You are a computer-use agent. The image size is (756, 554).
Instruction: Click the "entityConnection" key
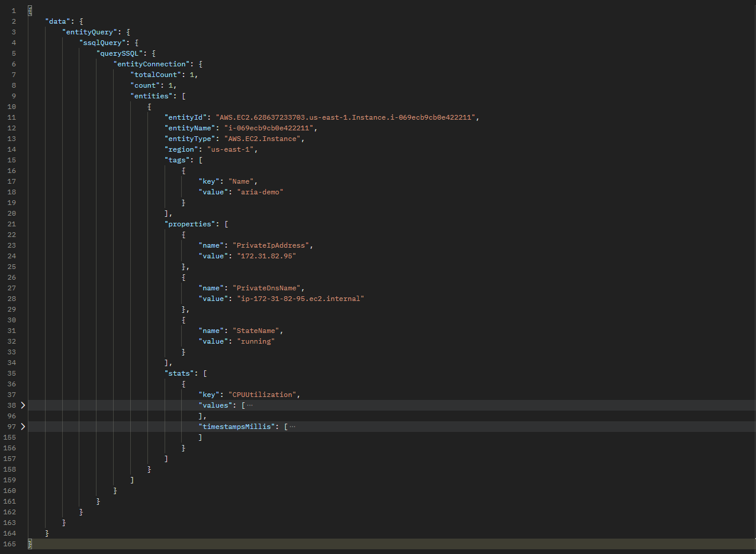point(154,64)
